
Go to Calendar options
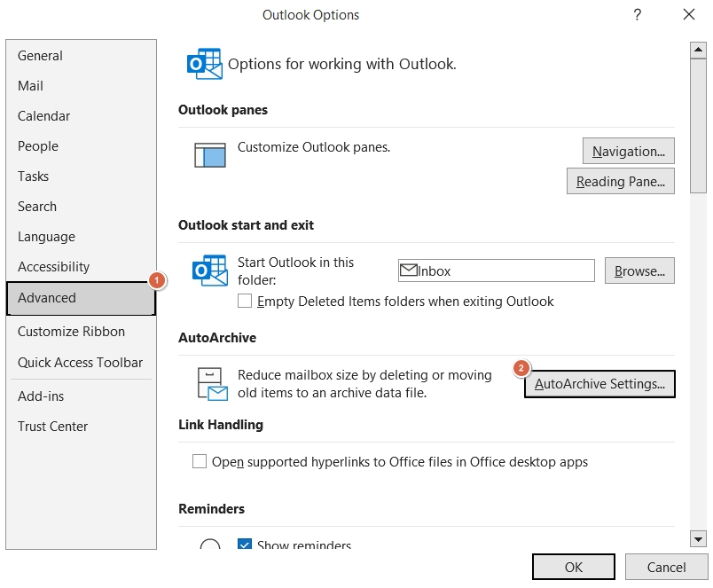pos(81,116)
